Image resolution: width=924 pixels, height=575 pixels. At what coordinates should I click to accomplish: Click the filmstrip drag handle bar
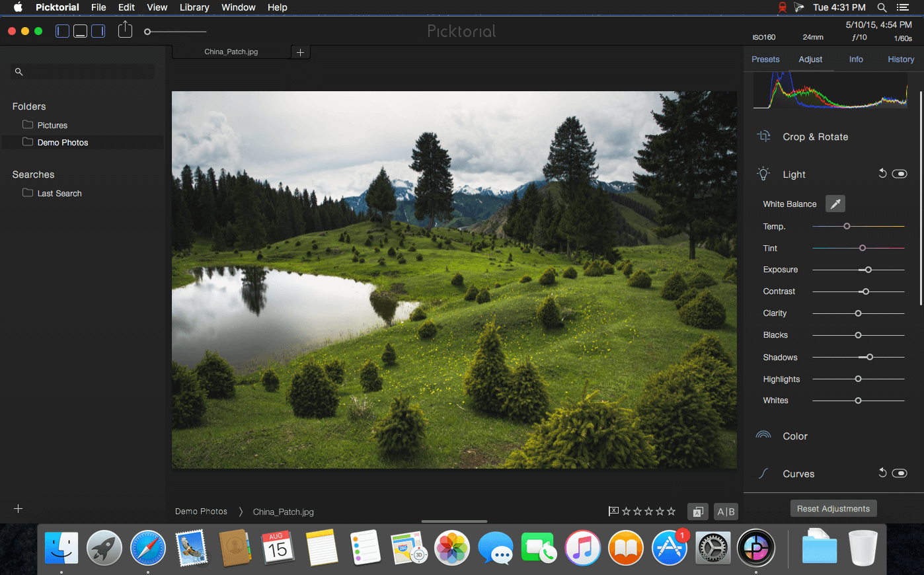pos(454,521)
